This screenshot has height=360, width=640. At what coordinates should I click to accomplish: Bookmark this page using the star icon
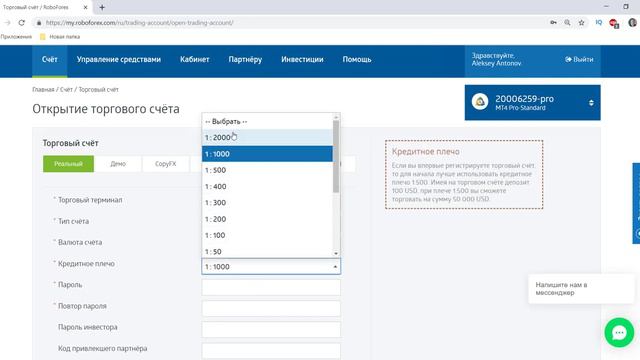(581, 23)
